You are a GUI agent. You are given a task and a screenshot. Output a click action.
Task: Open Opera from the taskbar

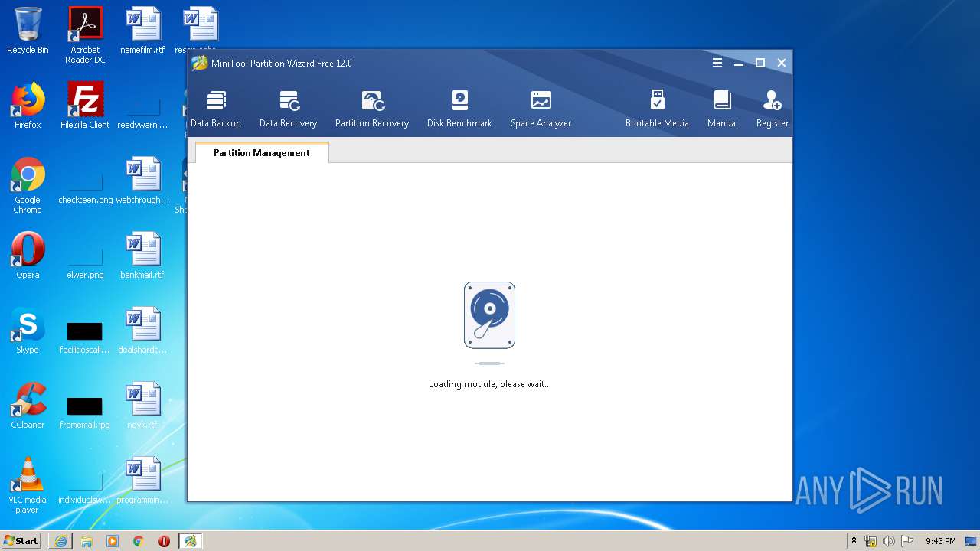tap(164, 541)
